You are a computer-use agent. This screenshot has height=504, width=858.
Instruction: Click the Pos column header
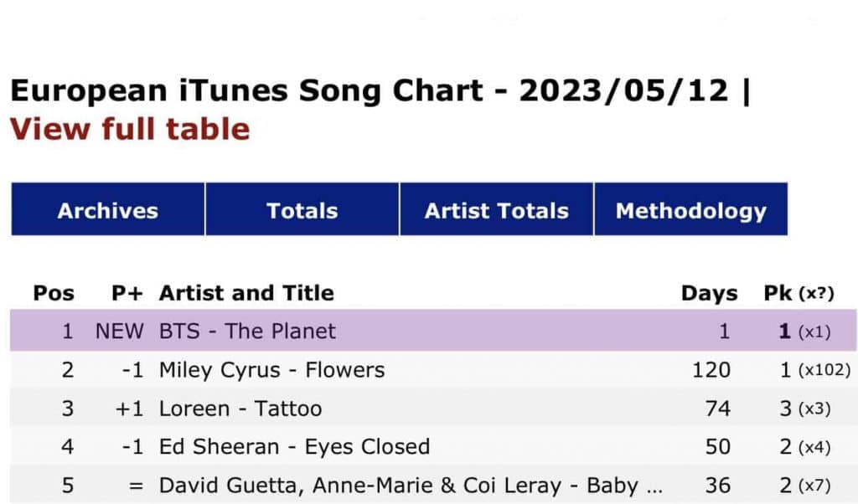pyautogui.click(x=54, y=293)
